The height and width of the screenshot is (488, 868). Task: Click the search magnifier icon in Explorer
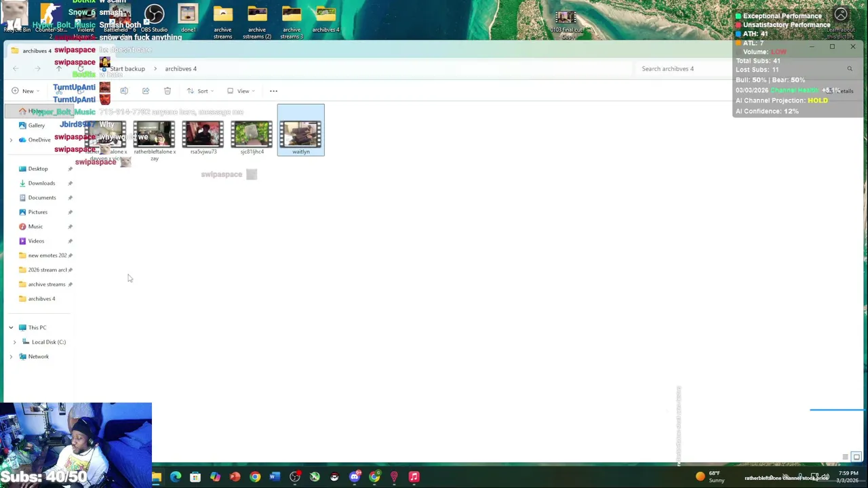(850, 68)
